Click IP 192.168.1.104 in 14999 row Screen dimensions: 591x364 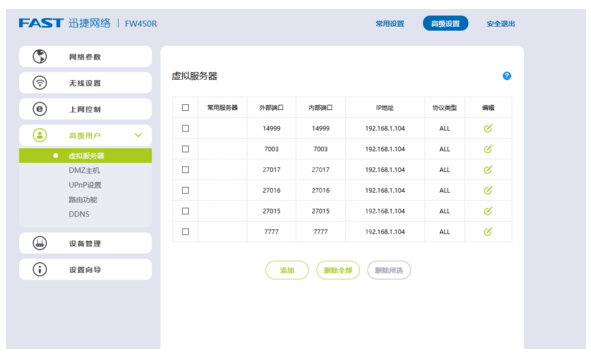pos(385,128)
